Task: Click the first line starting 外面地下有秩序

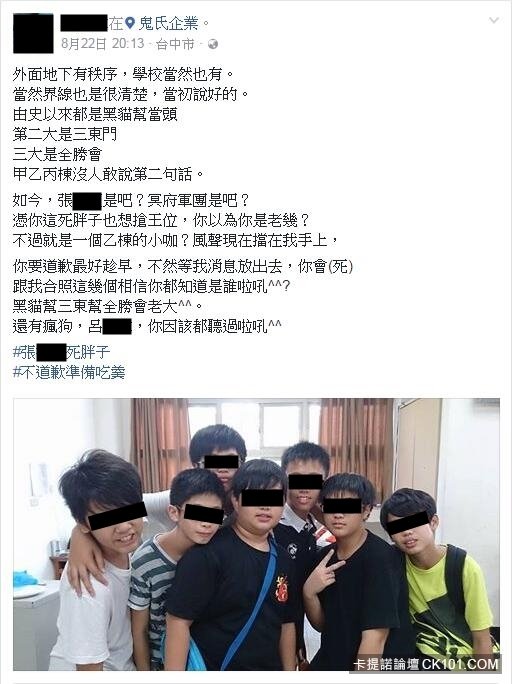Action: (x=124, y=74)
